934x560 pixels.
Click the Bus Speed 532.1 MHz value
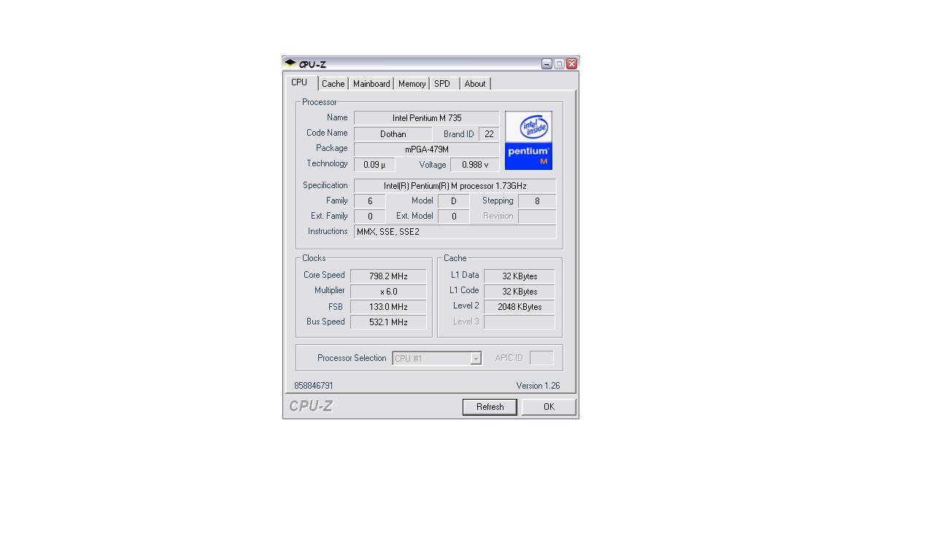(388, 322)
